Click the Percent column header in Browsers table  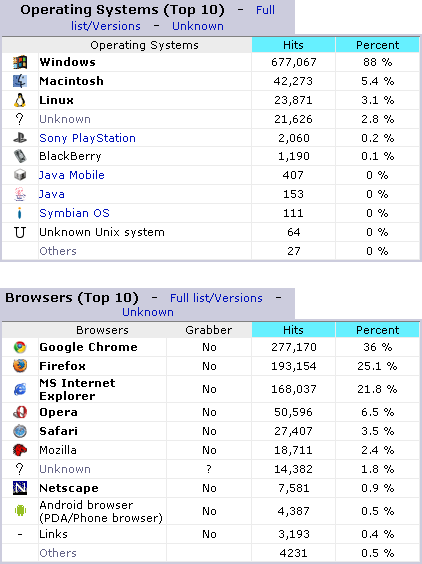click(x=377, y=330)
